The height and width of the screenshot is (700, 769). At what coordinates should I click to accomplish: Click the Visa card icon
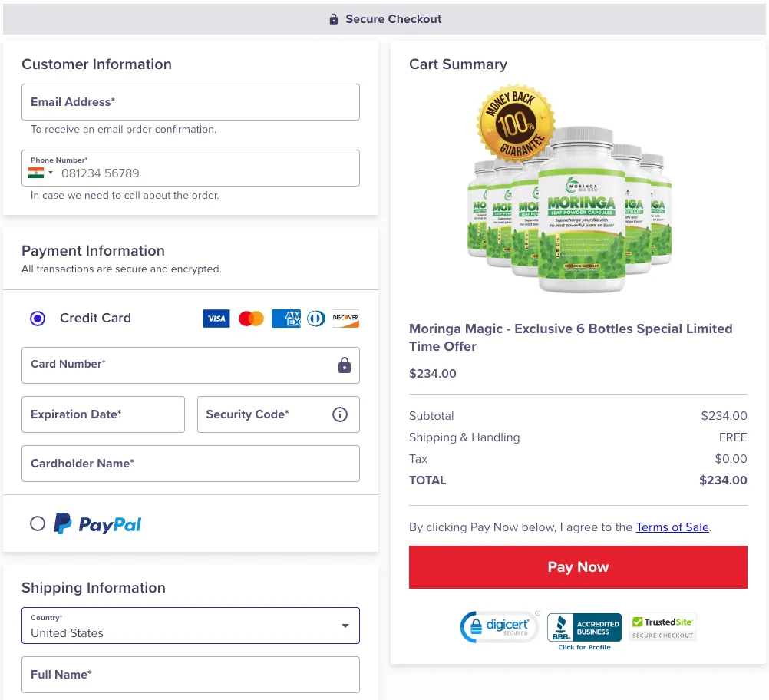pyautogui.click(x=216, y=318)
